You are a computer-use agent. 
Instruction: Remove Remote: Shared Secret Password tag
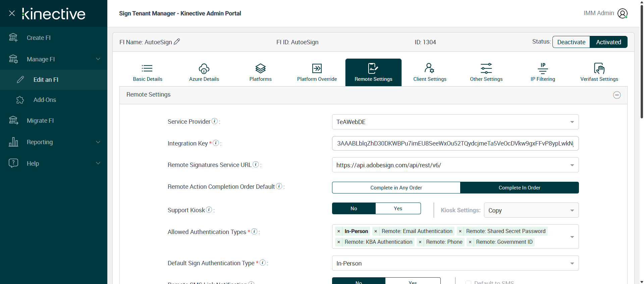(x=460, y=231)
